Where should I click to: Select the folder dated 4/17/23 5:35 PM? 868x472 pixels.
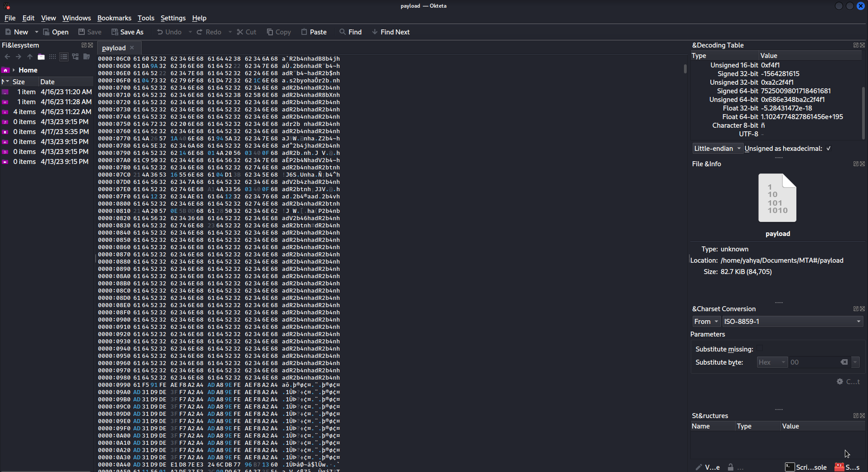coord(47,132)
